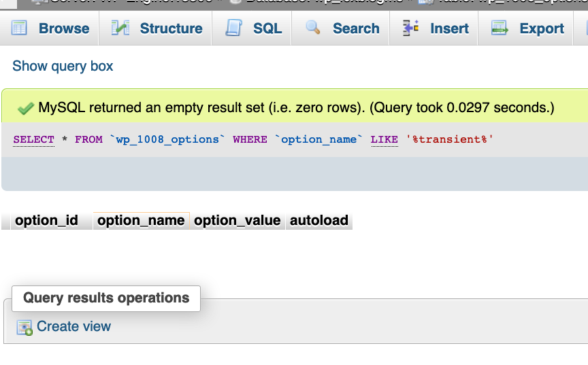Image resolution: width=588 pixels, height=365 pixels.
Task: Click the Export table icon
Action: 500,28
